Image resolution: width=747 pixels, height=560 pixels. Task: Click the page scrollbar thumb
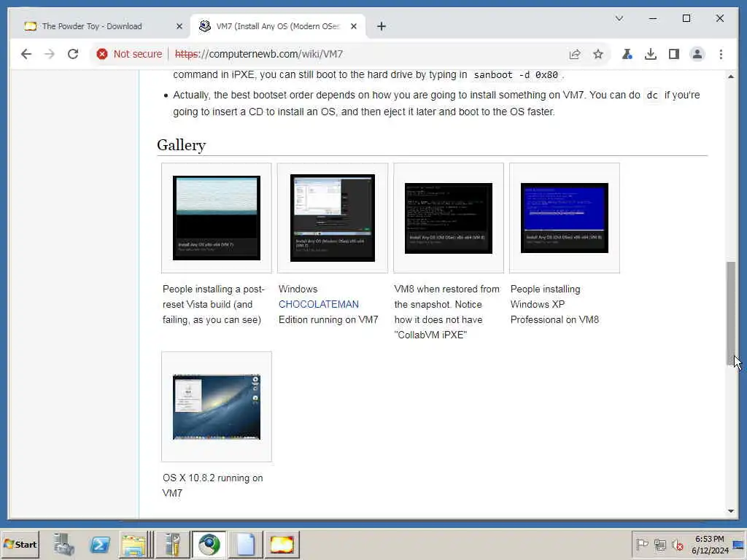[731, 314]
